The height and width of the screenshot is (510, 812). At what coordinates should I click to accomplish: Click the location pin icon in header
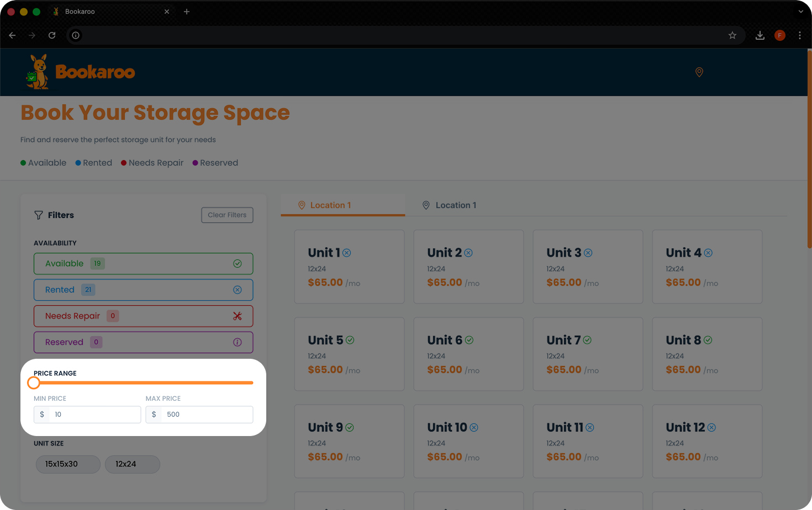pos(699,72)
